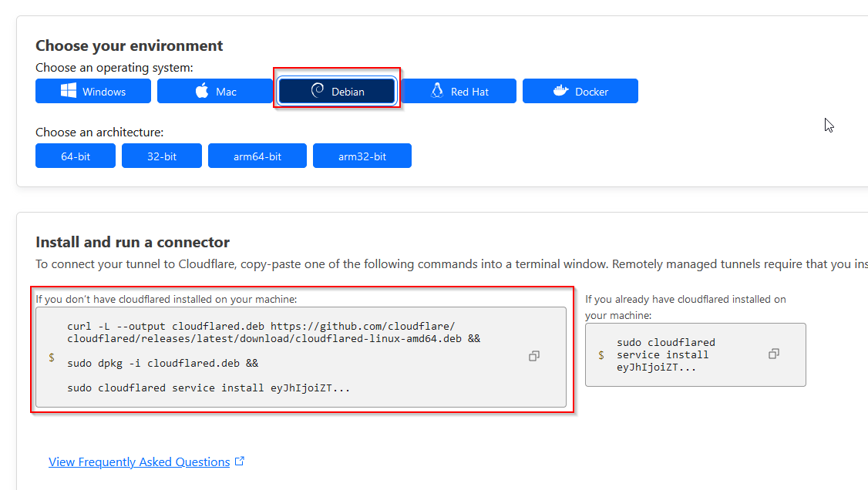Pick the arm32-bit architecture
The height and width of the screenshot is (490, 868).
(362, 156)
